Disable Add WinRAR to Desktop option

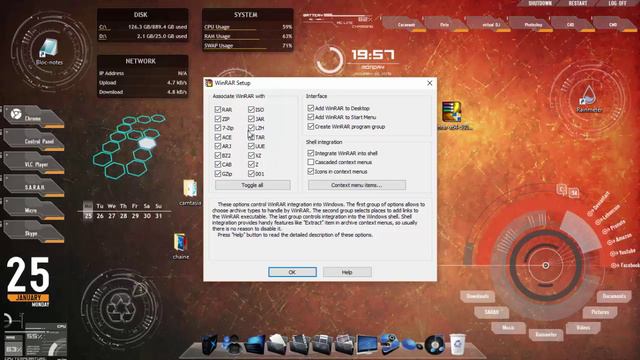[311, 108]
